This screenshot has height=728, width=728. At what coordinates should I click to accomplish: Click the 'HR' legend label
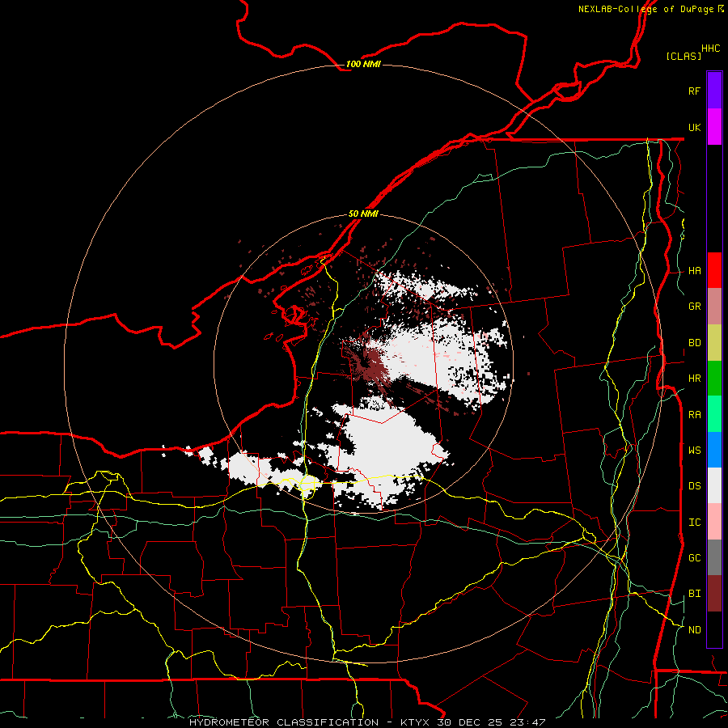pos(694,379)
